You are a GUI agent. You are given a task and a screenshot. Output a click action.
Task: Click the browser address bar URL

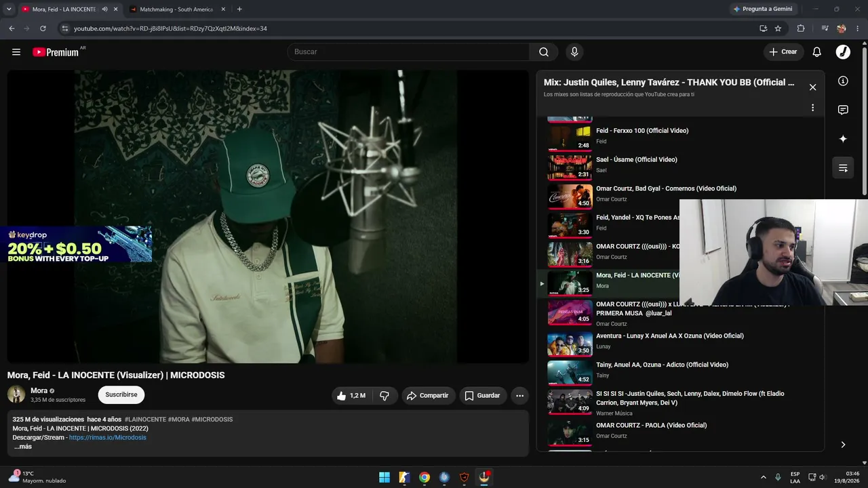pos(170,28)
